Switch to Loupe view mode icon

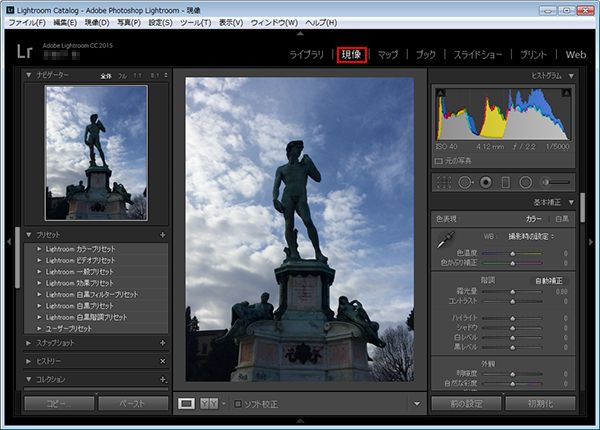(x=186, y=403)
